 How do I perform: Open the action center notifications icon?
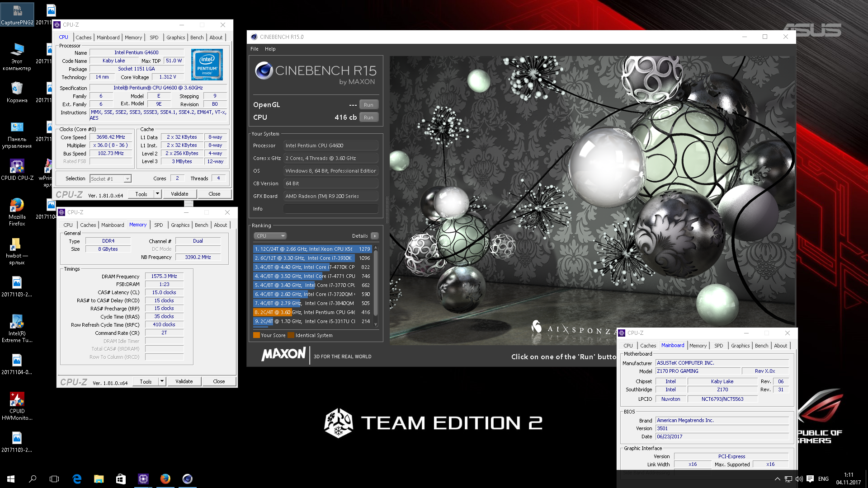(x=810, y=479)
